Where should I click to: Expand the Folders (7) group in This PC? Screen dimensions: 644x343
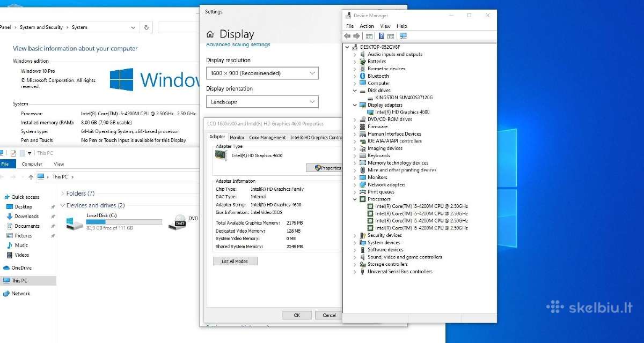63,193
